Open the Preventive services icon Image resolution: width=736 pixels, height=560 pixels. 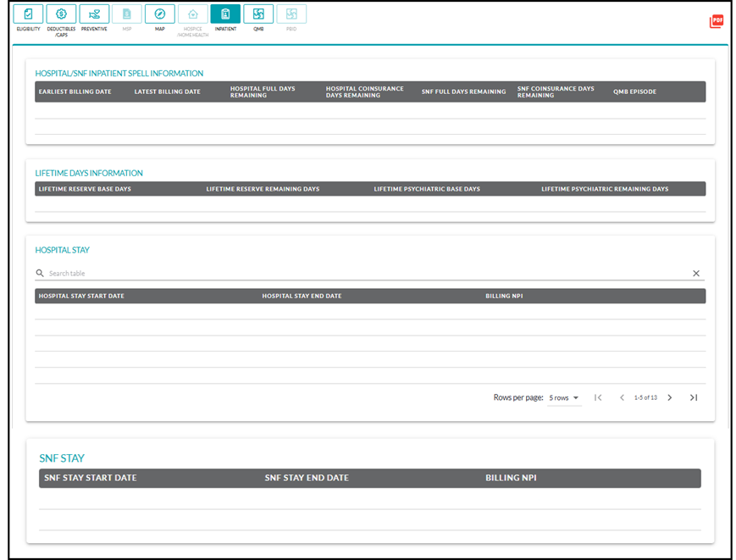[x=94, y=14]
